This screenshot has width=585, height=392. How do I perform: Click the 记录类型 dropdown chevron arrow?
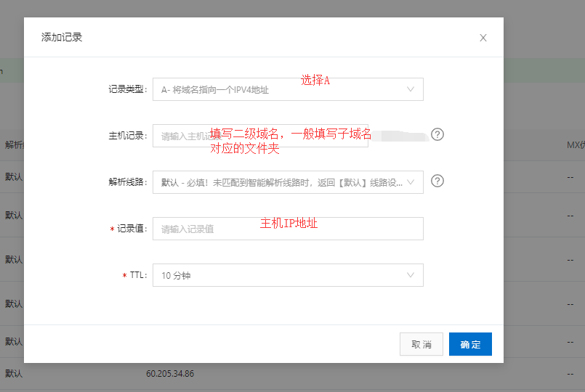tap(411, 89)
